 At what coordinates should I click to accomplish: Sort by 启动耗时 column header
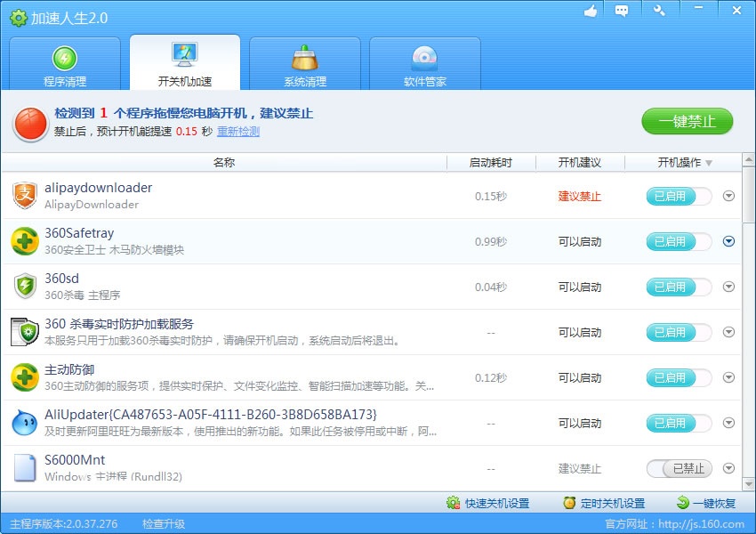pyautogui.click(x=491, y=163)
